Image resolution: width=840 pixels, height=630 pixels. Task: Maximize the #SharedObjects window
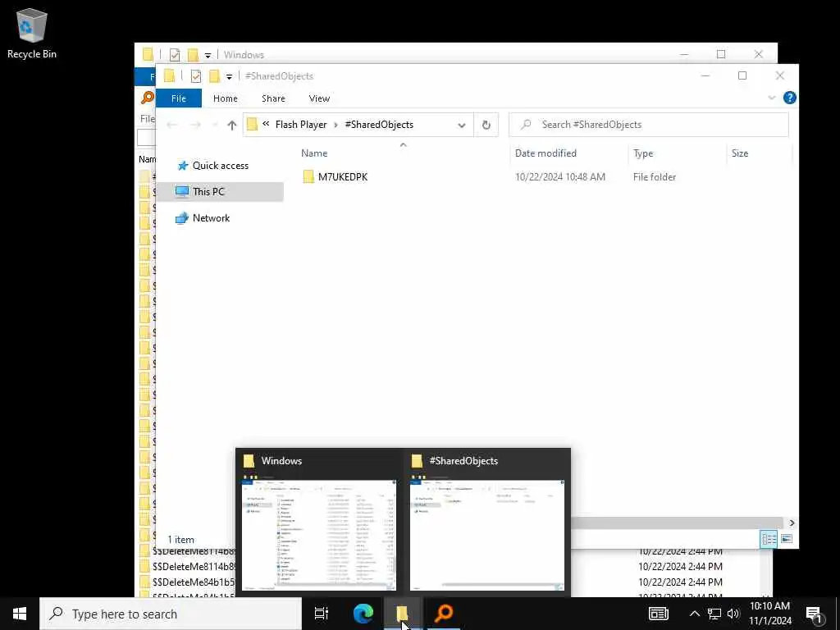[x=742, y=76]
